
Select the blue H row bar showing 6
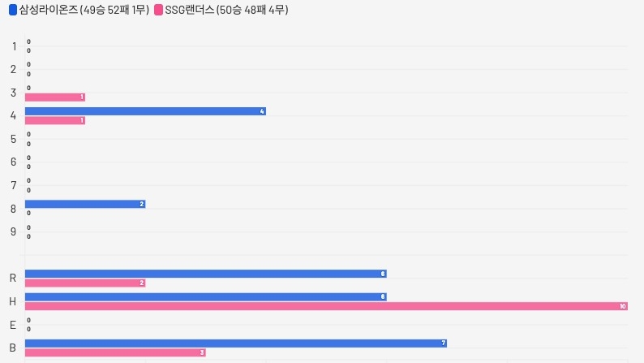coord(205,297)
